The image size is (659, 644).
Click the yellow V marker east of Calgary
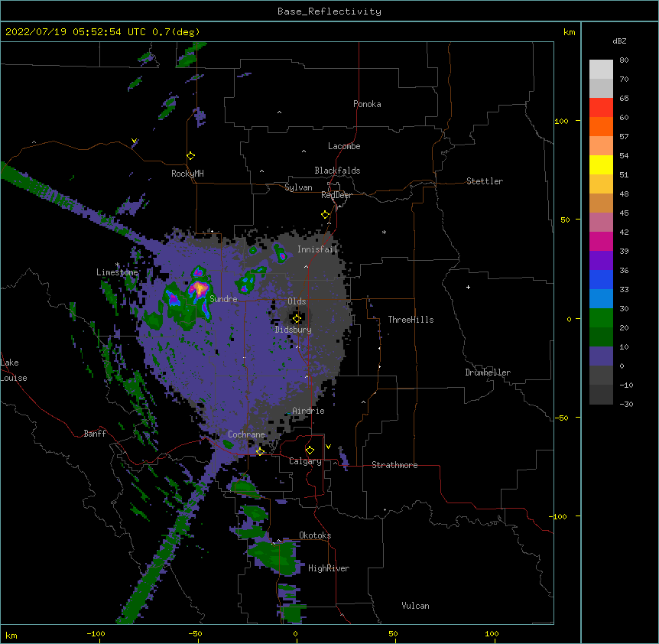click(x=328, y=447)
